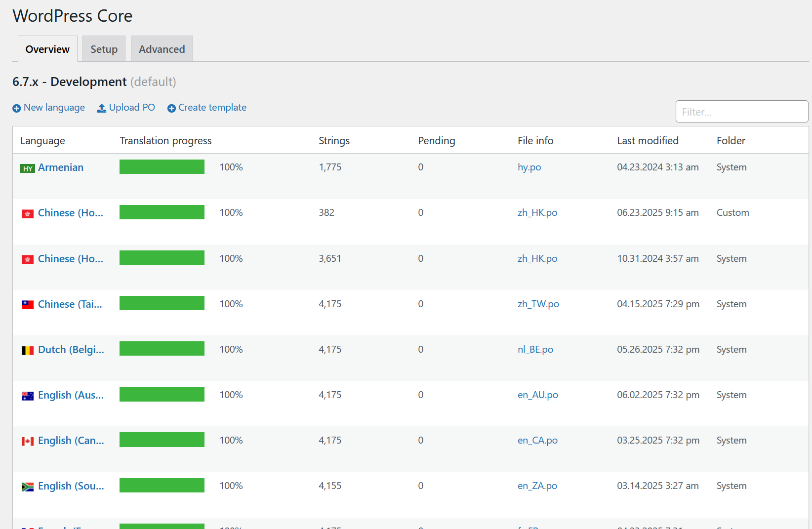Sort by the Last modified column header

tap(648, 141)
